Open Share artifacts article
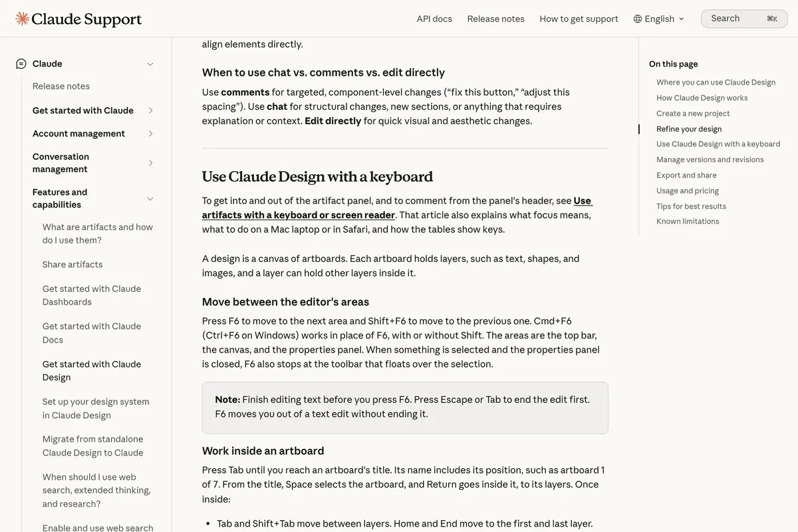This screenshot has width=798, height=532. click(x=72, y=265)
